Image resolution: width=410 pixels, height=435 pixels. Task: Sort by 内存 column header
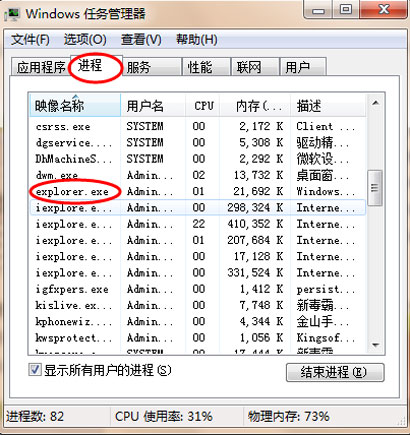coord(255,106)
